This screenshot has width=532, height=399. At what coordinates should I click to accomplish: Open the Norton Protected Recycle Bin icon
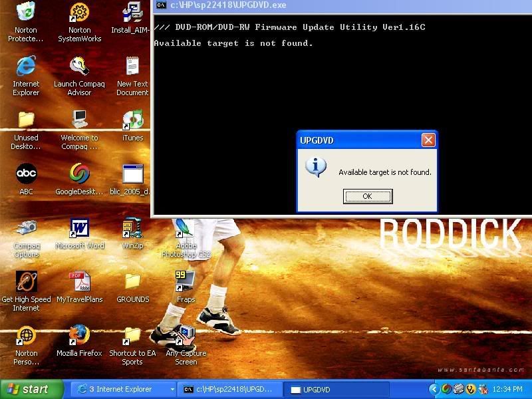[26, 22]
